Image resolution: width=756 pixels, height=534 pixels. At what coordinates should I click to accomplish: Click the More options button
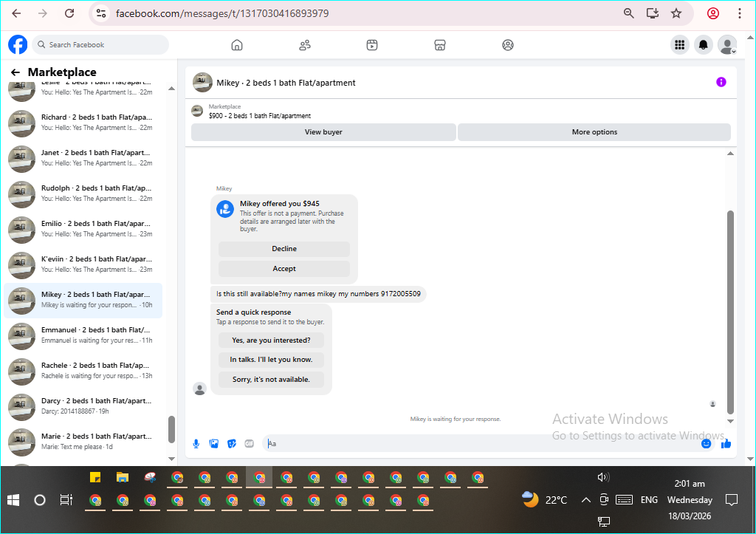tap(594, 132)
